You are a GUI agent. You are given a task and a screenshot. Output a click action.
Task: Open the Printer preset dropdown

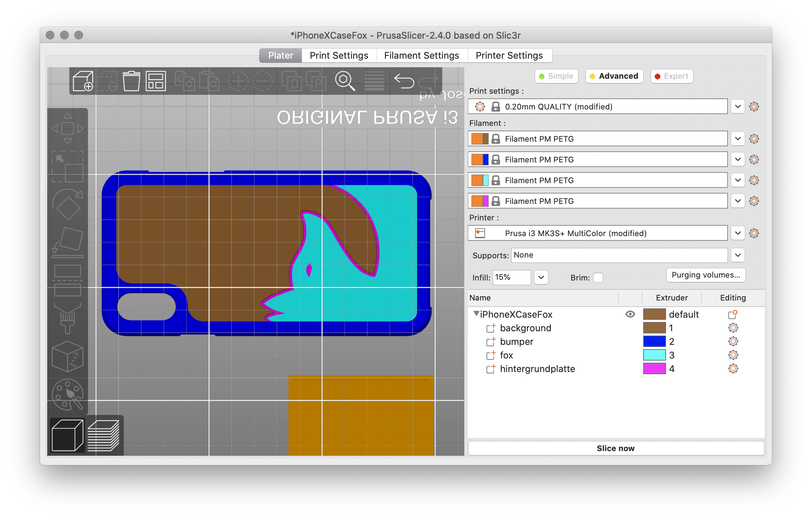738,233
